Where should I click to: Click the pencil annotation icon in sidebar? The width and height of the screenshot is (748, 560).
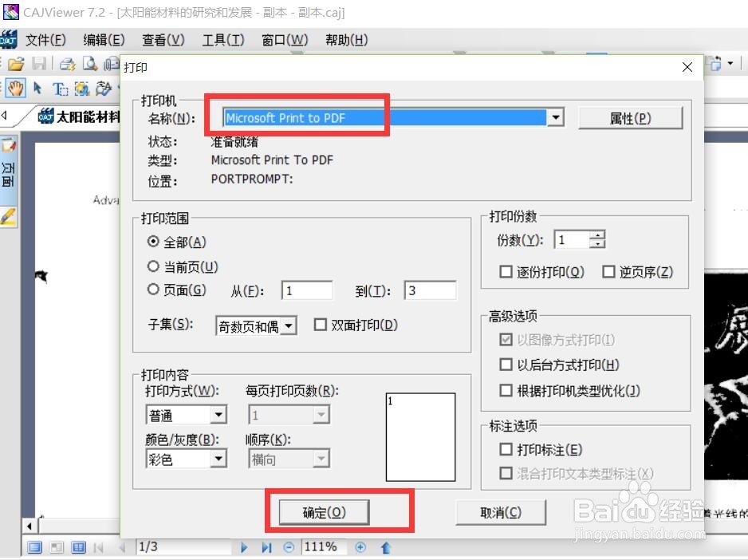pyautogui.click(x=8, y=216)
